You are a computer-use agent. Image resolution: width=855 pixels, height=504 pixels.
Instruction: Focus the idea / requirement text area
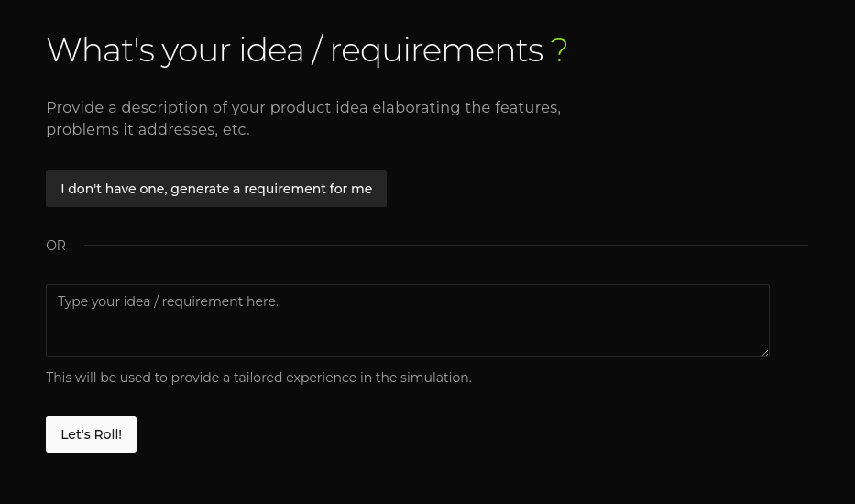pos(407,321)
